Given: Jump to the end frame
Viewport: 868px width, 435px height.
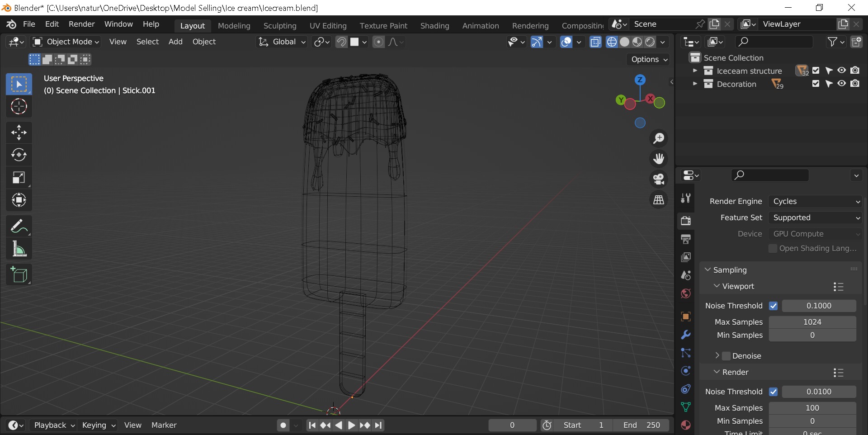Looking at the screenshot, I should [379, 426].
